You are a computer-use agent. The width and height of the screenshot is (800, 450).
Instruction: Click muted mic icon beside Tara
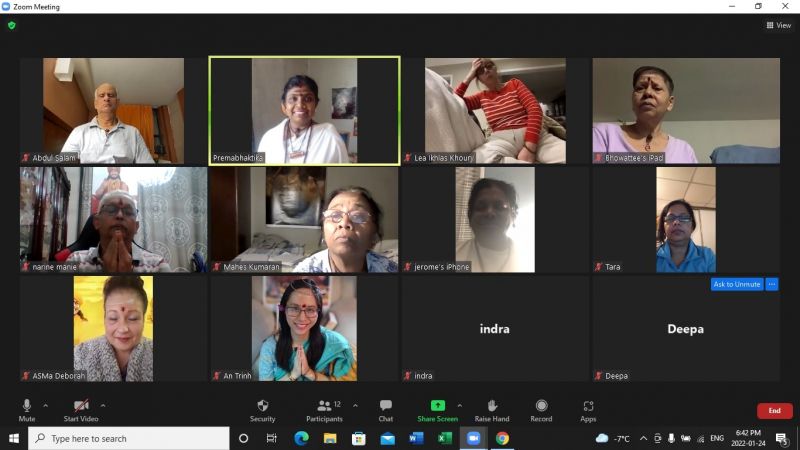click(x=598, y=267)
